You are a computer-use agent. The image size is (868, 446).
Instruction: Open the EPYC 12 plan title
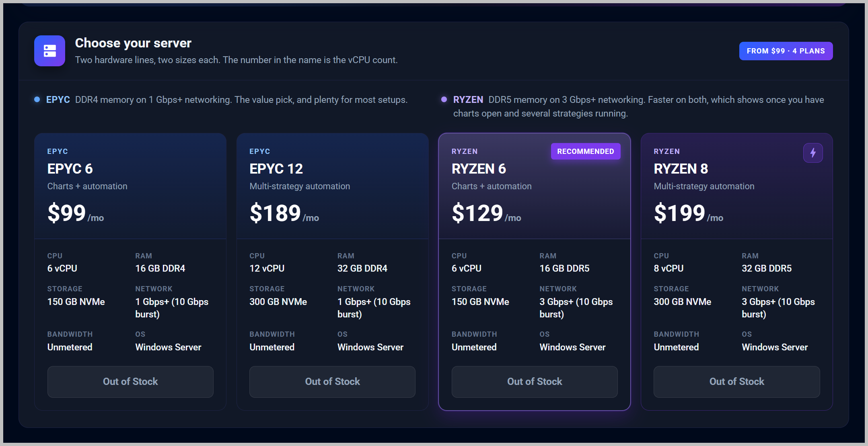276,169
